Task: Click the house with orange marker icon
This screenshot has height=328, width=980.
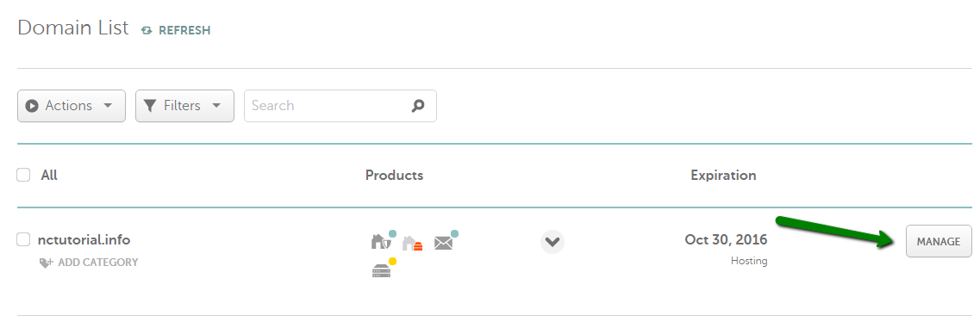Action: [x=413, y=243]
